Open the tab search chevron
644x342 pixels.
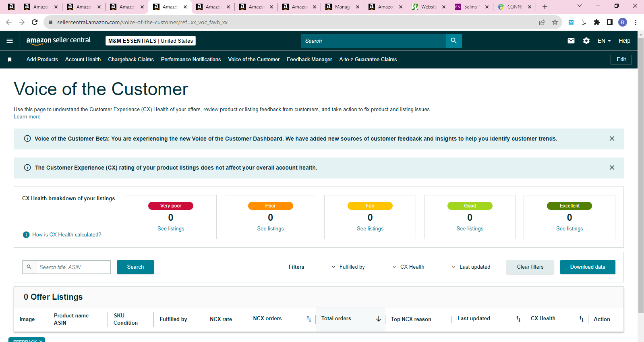coord(580,6)
